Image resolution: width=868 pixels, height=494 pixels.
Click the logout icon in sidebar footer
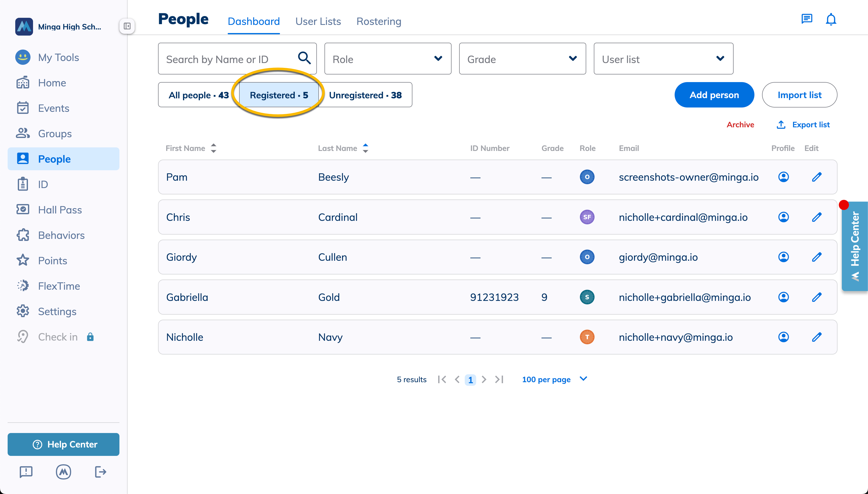pyautogui.click(x=100, y=472)
